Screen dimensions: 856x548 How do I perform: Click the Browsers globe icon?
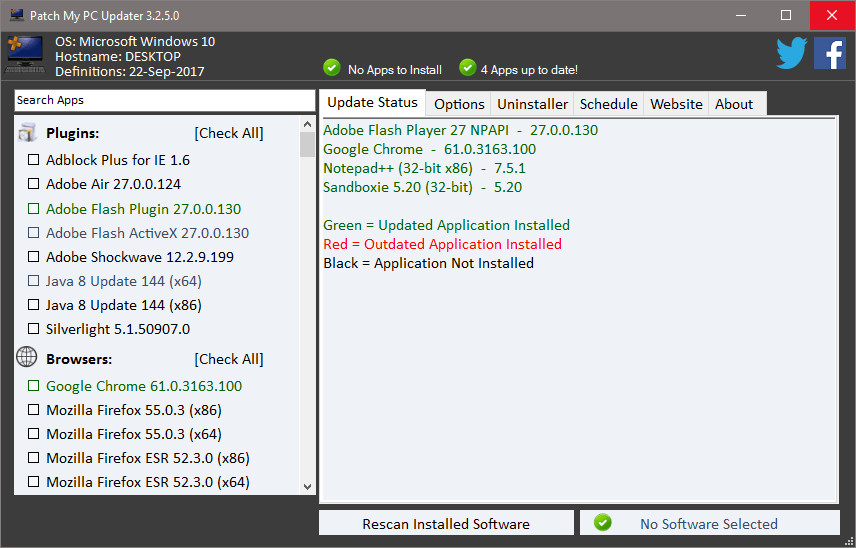[x=27, y=357]
